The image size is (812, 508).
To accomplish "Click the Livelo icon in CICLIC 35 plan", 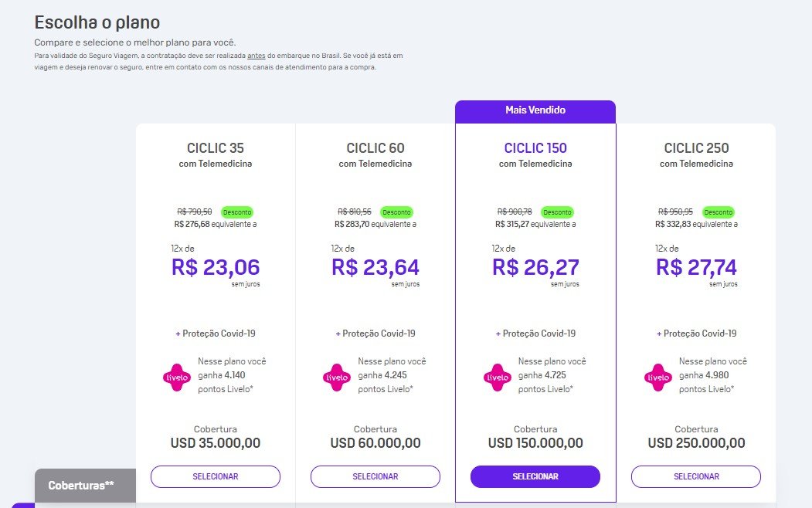I will (x=177, y=377).
